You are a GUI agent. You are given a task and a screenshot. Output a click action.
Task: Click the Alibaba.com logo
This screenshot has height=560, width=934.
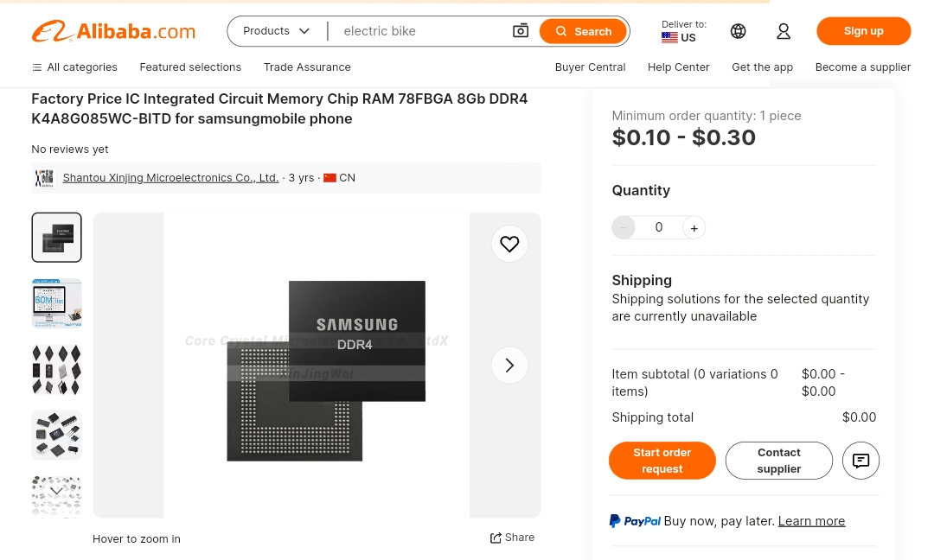coord(113,31)
